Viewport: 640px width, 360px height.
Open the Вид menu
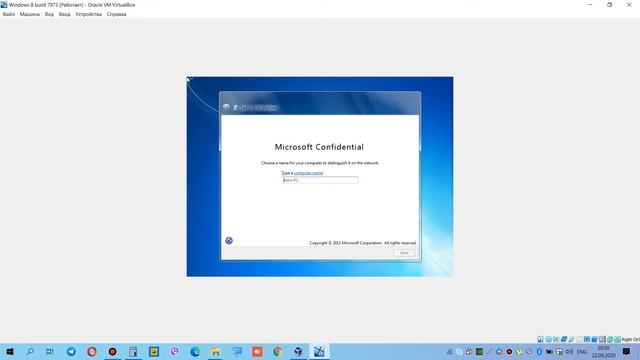[49, 14]
